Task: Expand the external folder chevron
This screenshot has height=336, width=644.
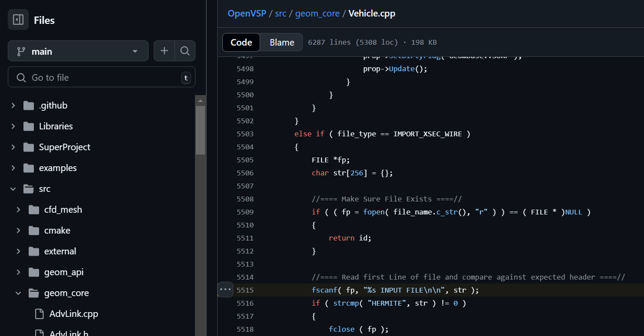Action: point(18,251)
